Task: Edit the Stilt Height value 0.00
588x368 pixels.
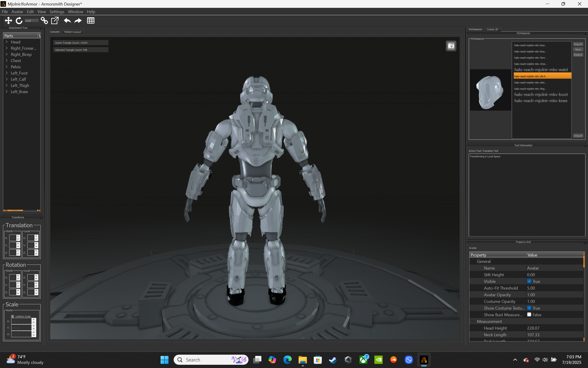Action: point(555,275)
